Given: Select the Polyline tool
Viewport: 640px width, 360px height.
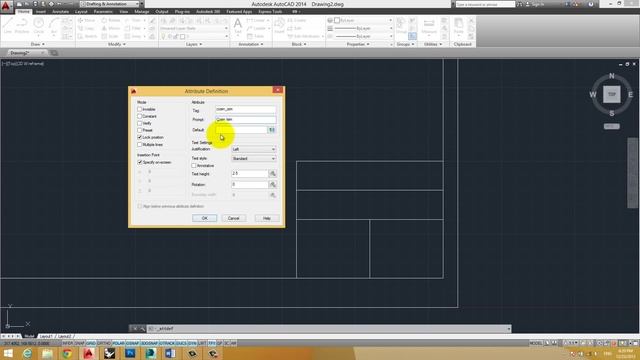Looking at the screenshot, I should (22, 25).
